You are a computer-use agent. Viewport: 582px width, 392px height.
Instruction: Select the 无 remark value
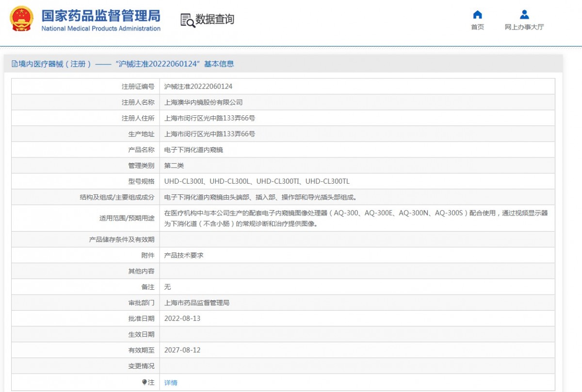click(168, 287)
